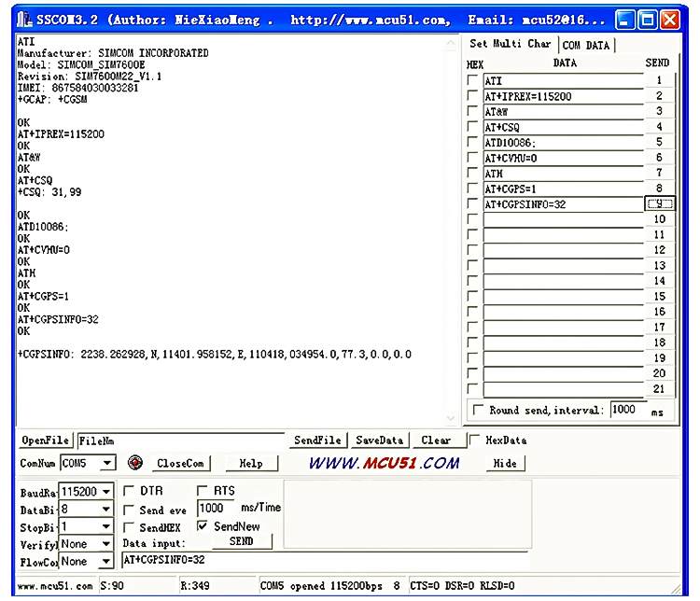Click the scroll up arrow of receive window
700x601 pixels.
pyautogui.click(x=451, y=43)
